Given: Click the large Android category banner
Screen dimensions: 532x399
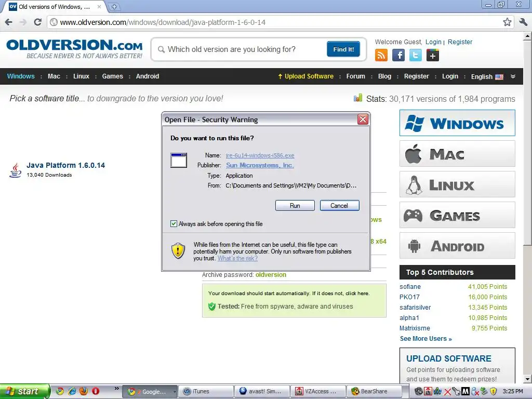Looking at the screenshot, I should click(457, 246).
